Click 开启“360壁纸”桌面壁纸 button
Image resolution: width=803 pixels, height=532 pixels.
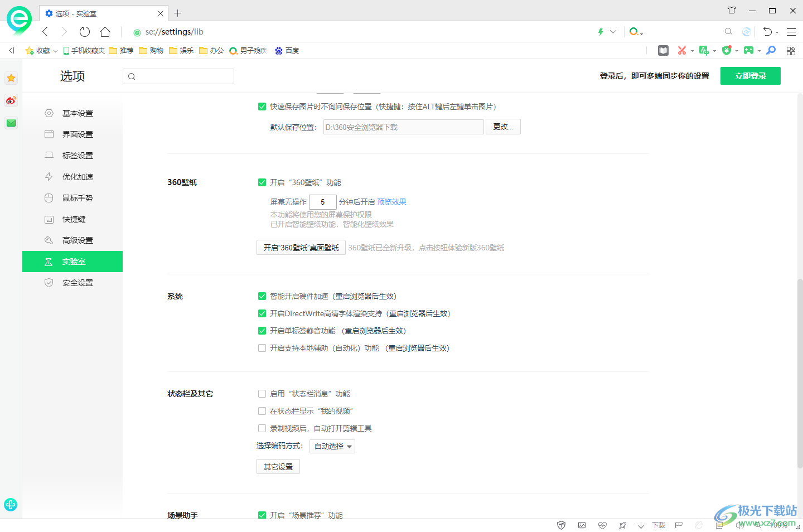point(301,248)
